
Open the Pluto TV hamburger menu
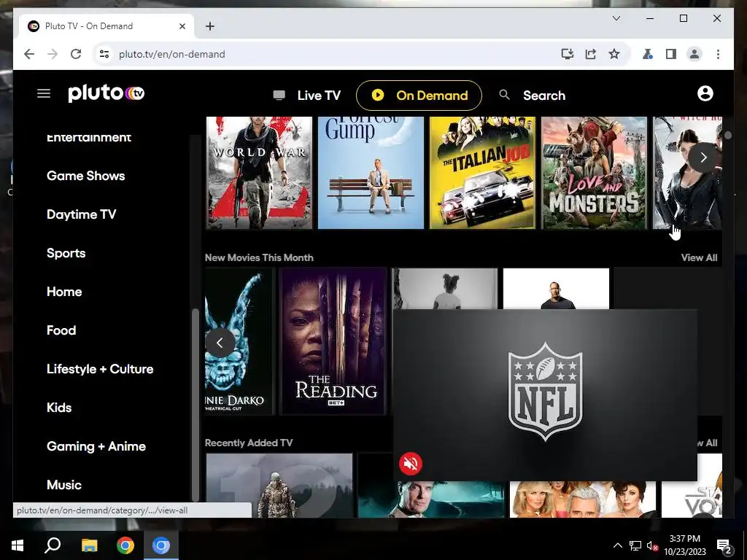(x=44, y=93)
